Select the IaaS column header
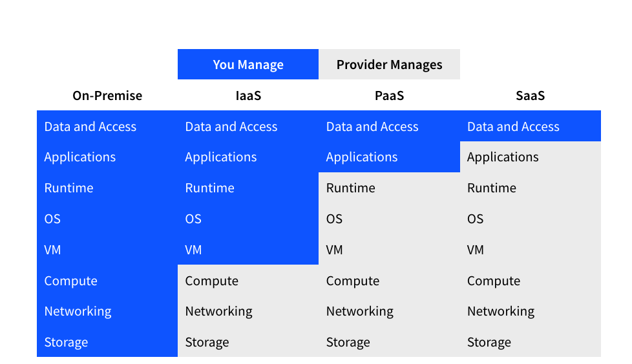 click(248, 96)
